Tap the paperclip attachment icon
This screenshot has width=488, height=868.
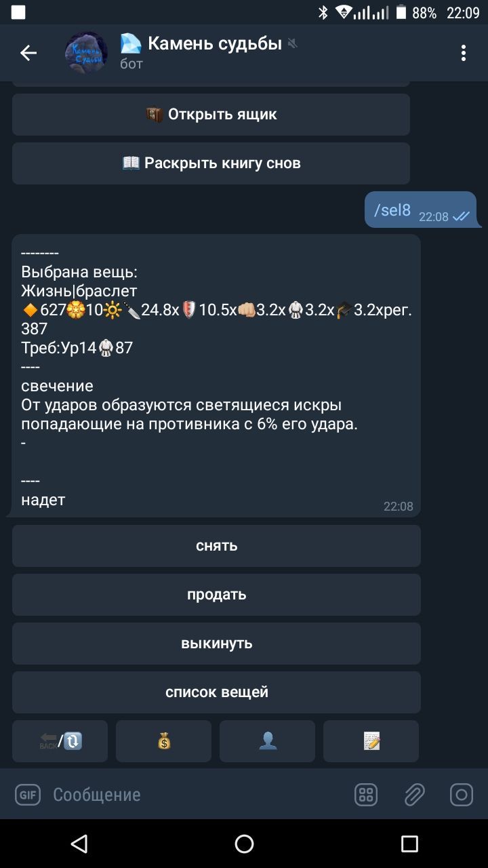(413, 795)
